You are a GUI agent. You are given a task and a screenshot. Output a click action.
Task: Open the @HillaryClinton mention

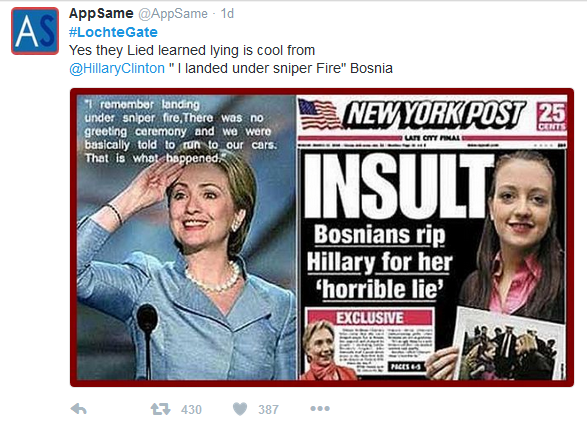click(x=117, y=68)
